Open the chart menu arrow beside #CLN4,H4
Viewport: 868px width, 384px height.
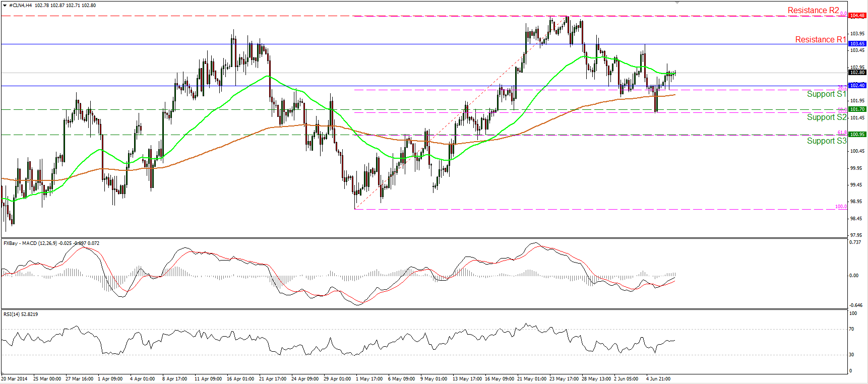point(5,5)
